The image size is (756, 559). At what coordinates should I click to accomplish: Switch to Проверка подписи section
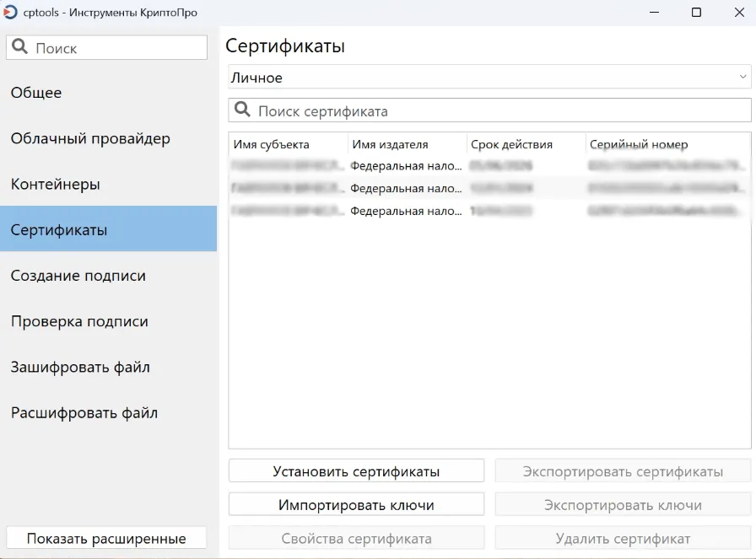[x=79, y=321]
